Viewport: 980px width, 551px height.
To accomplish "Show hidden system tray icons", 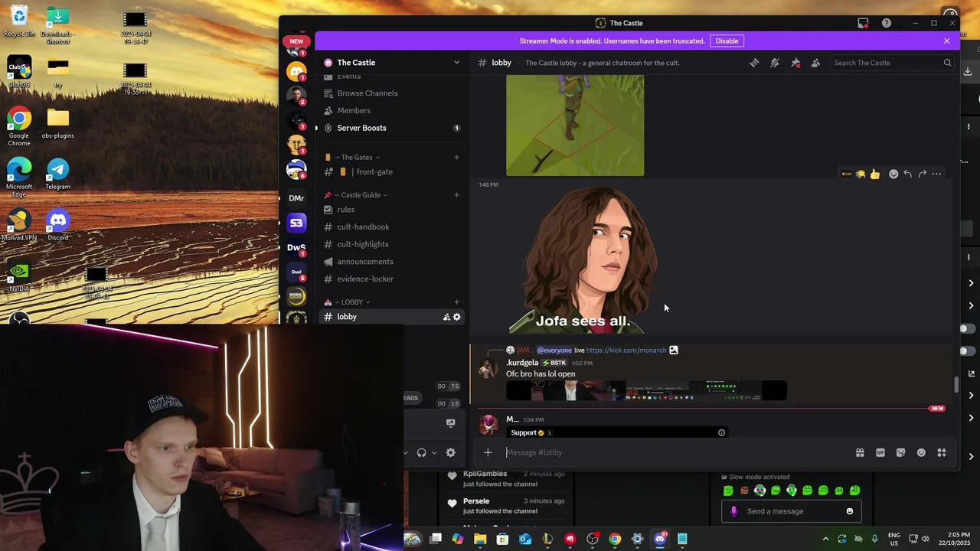I will click(x=825, y=539).
